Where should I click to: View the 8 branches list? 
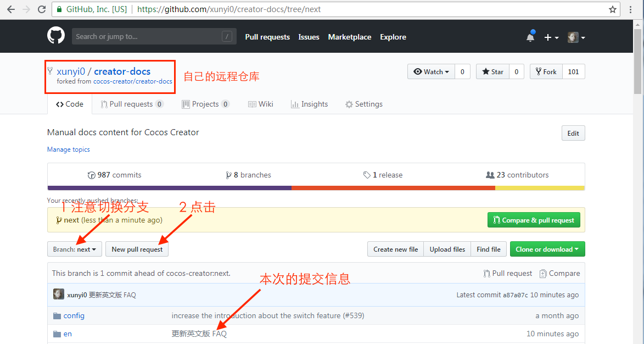[x=249, y=175]
